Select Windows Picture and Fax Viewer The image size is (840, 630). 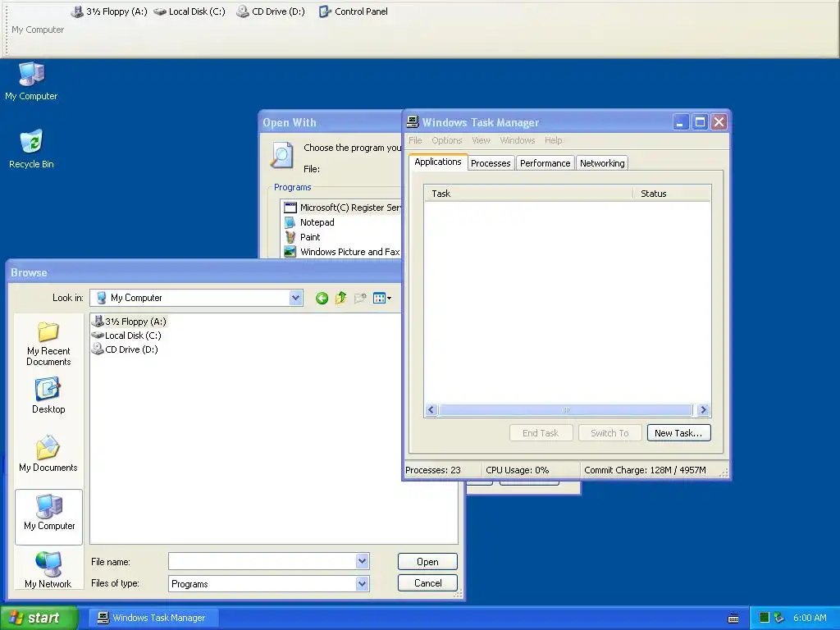342,252
